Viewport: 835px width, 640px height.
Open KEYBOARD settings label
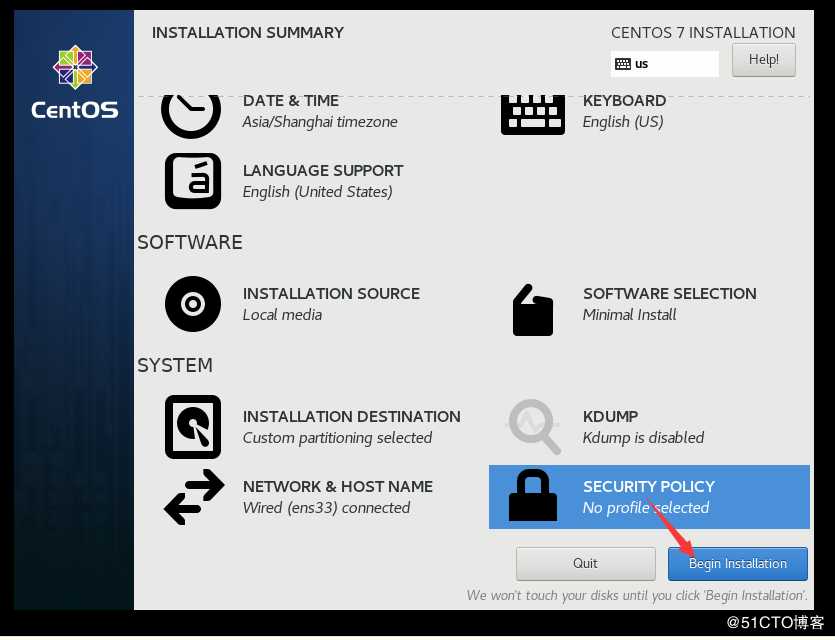pyautogui.click(x=624, y=101)
